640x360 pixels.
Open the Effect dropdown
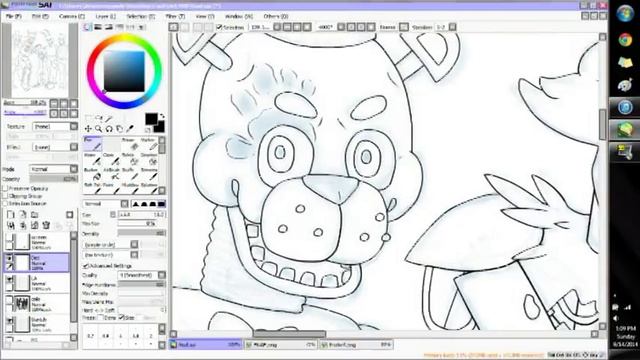(x=55, y=147)
